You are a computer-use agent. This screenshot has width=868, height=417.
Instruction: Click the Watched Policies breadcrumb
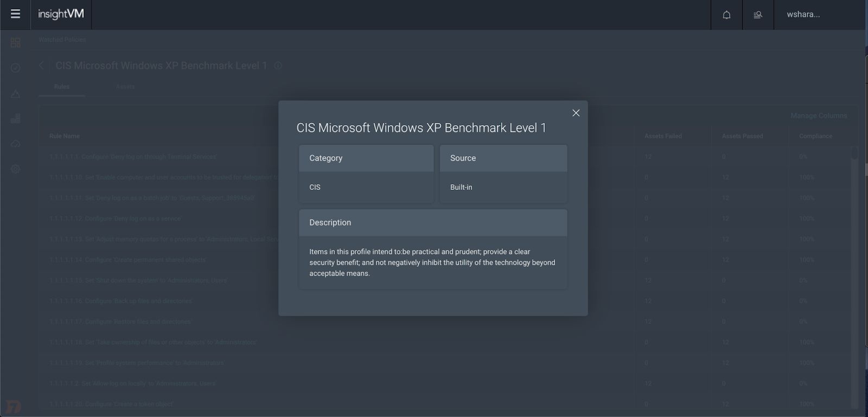pos(62,40)
